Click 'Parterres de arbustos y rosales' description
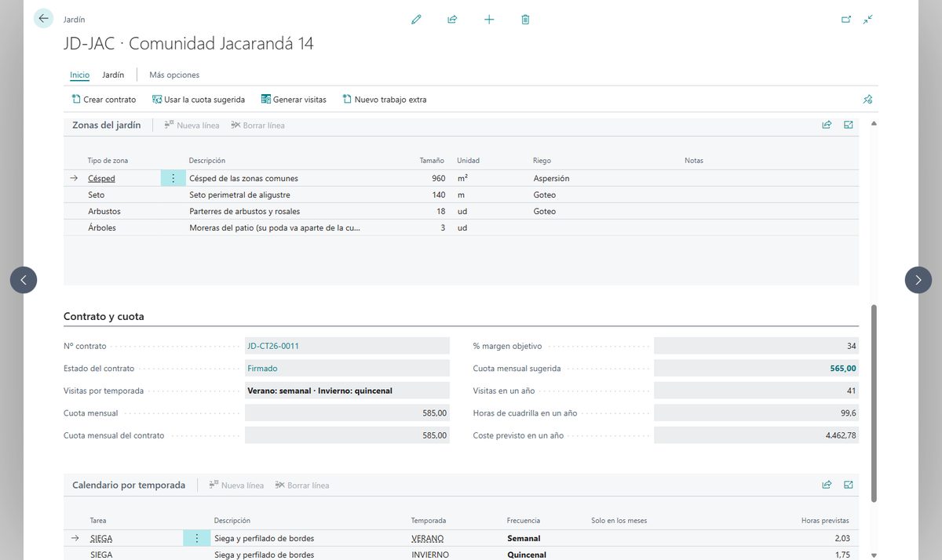 tap(244, 211)
